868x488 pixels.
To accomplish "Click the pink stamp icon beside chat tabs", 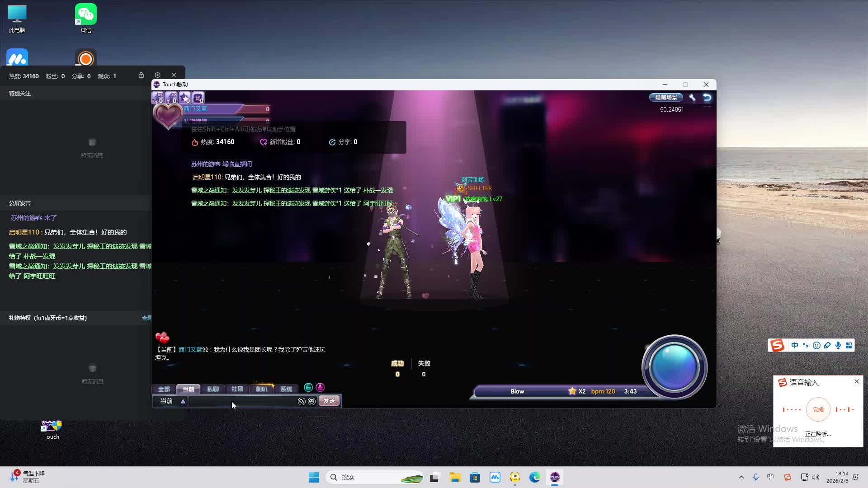I will (320, 387).
